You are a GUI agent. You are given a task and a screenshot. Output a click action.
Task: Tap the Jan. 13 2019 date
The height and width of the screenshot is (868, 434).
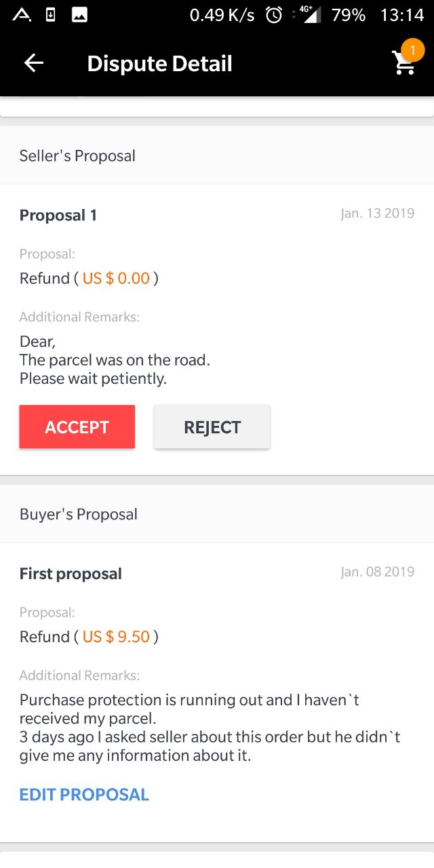point(378,214)
